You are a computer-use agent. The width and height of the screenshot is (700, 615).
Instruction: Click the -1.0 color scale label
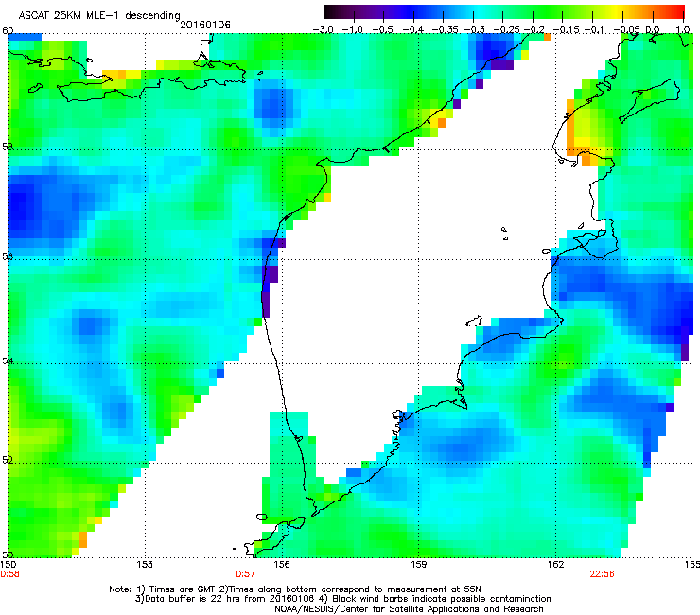(353, 30)
